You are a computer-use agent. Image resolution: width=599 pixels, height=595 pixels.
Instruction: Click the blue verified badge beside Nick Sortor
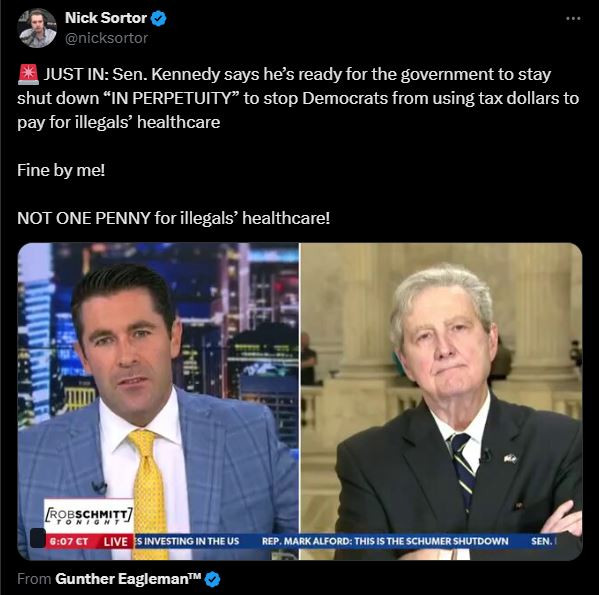coord(159,18)
